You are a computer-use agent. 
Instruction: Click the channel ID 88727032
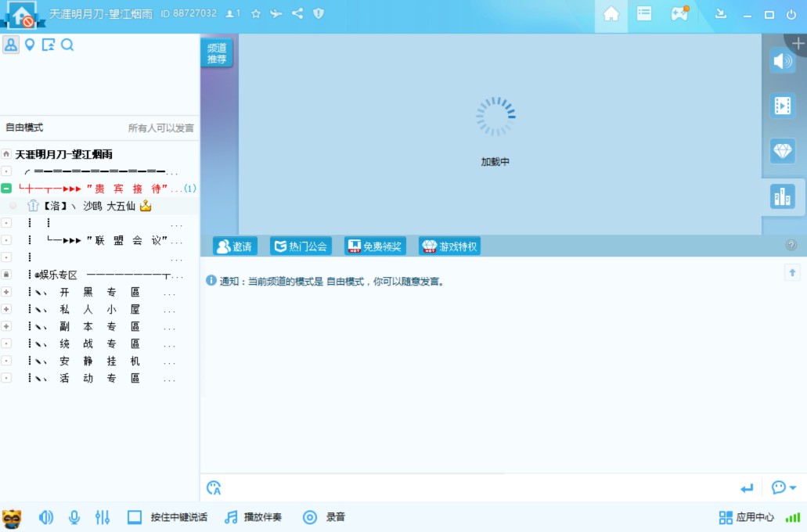coord(189,13)
